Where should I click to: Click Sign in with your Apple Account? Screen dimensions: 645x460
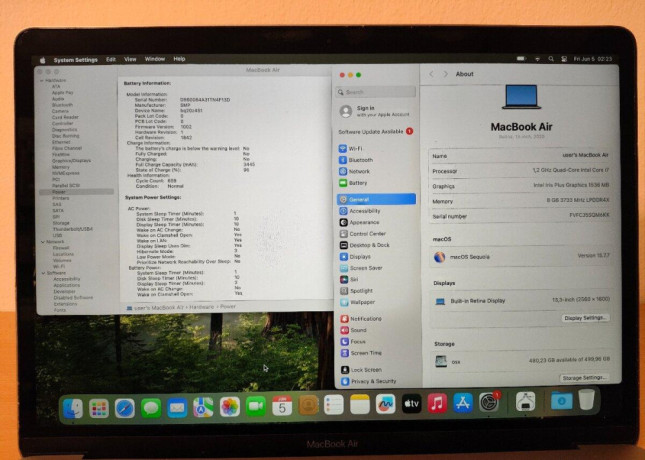pyautogui.click(x=375, y=111)
